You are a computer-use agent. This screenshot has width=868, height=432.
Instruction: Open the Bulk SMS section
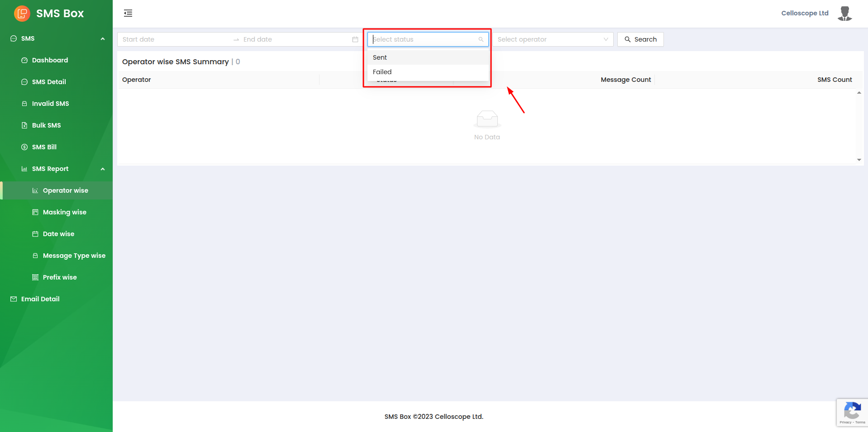pyautogui.click(x=46, y=125)
